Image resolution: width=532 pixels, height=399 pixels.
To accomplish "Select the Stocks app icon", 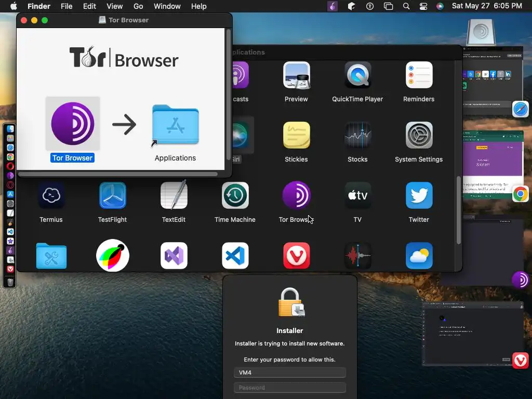I will (x=357, y=135).
